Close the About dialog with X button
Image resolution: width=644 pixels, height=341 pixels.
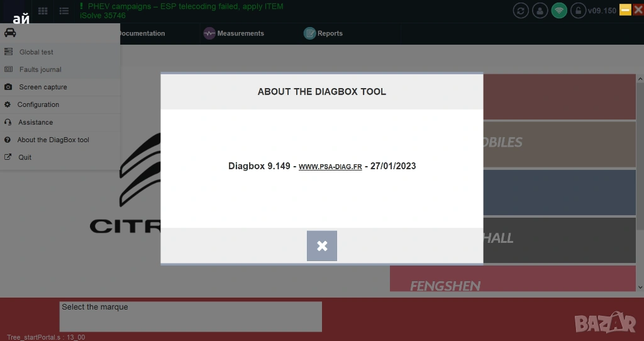point(322,246)
